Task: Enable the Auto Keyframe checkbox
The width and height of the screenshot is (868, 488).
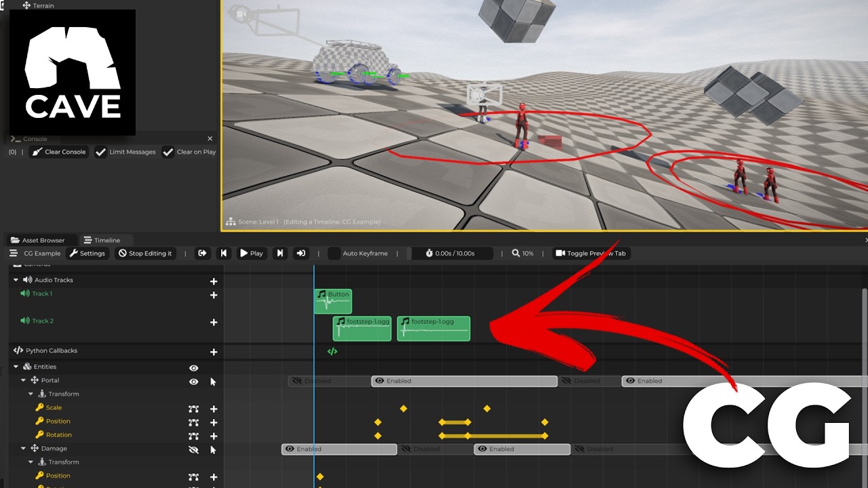Action: [334, 253]
